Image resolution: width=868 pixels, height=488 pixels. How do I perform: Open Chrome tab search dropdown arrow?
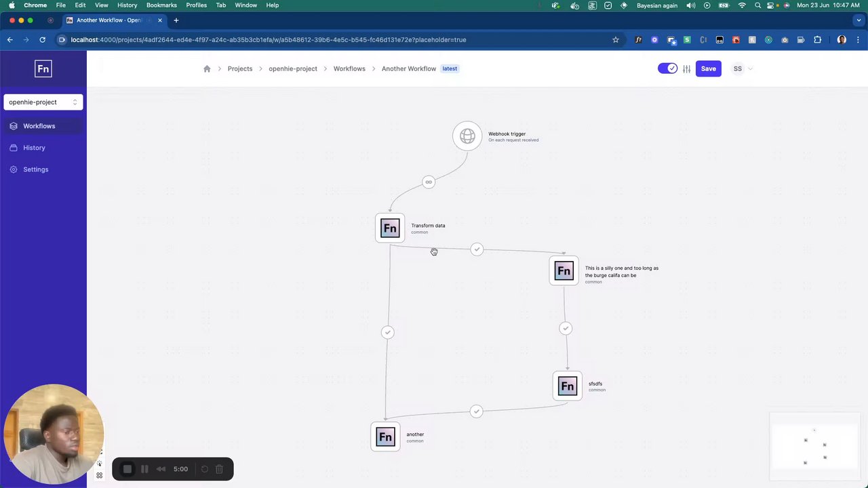coord(859,20)
